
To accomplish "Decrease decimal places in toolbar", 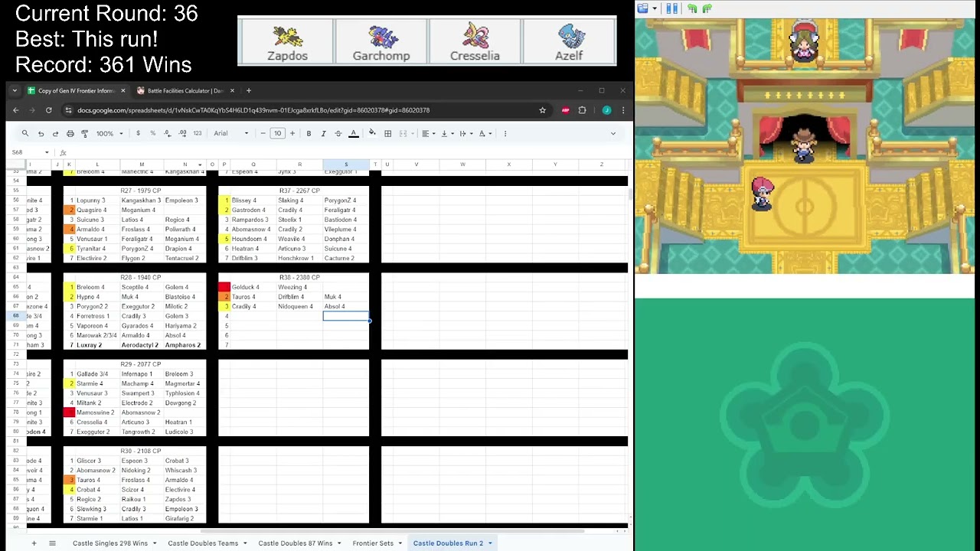I will 168,133.
